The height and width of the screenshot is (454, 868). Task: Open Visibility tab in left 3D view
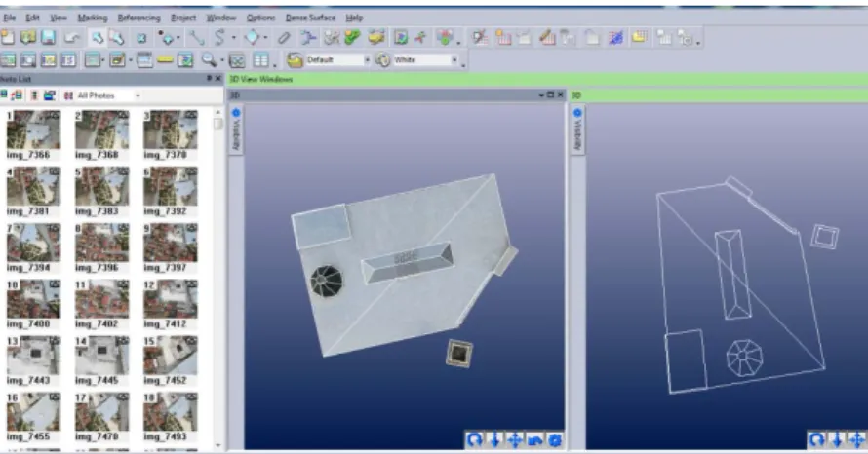pos(236,131)
